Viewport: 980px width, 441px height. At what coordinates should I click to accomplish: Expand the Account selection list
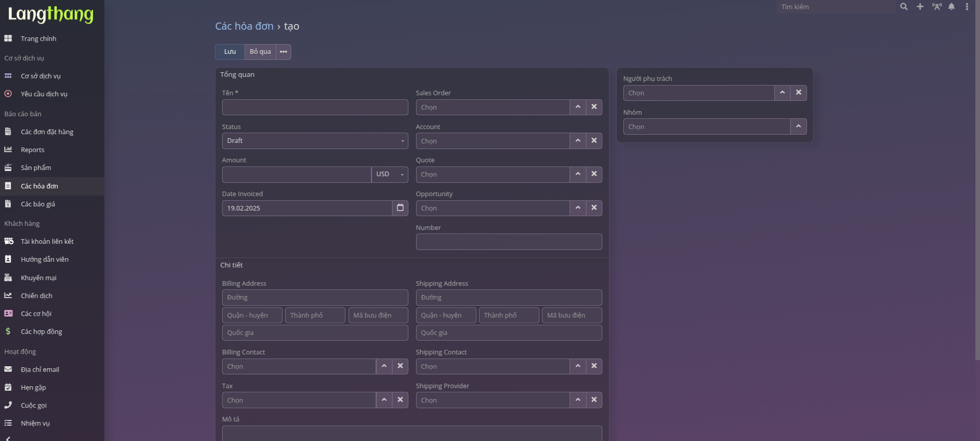(578, 141)
